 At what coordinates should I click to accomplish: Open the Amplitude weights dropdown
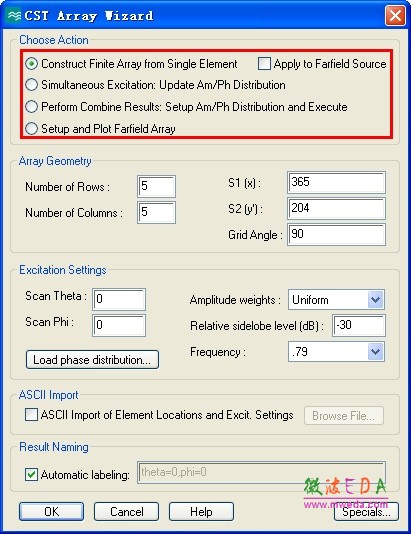376,300
